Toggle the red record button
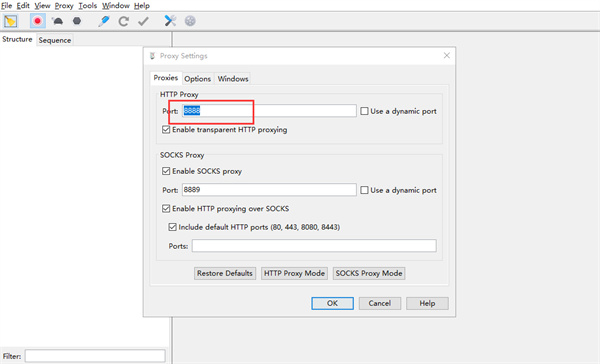 38,21
